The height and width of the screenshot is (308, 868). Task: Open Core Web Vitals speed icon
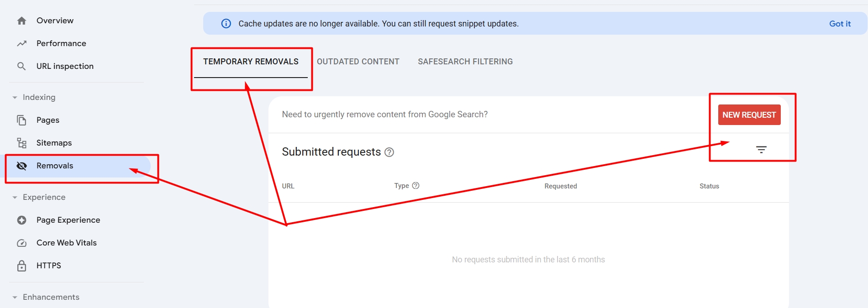coord(21,242)
